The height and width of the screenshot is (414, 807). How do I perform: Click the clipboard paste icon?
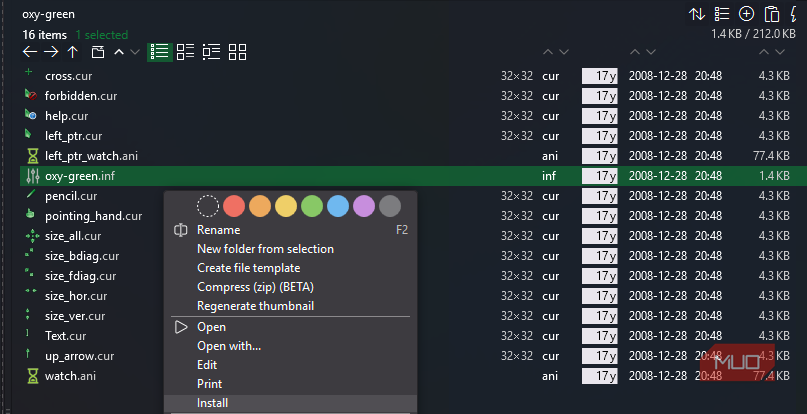coord(771,14)
